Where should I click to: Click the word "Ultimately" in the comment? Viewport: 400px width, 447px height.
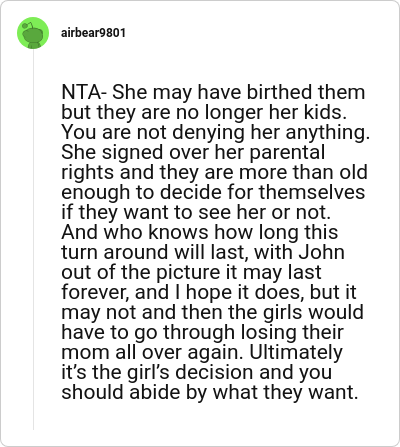pos(296,352)
